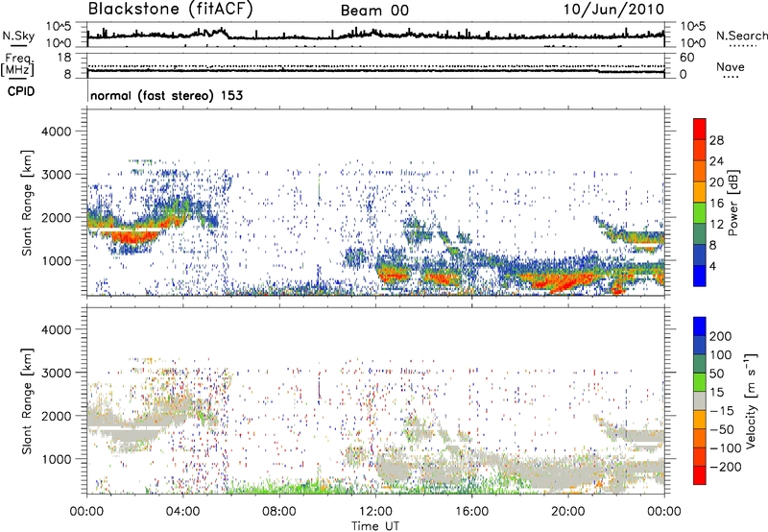Viewport: 768px width, 532px height.
Task: Select the 04:00 time tick label
Action: click(x=182, y=512)
